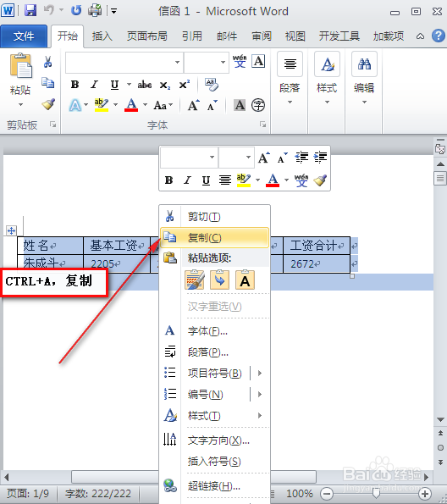Click center align icon in mini toolbar
This screenshot has height=504, width=447.
(x=225, y=180)
